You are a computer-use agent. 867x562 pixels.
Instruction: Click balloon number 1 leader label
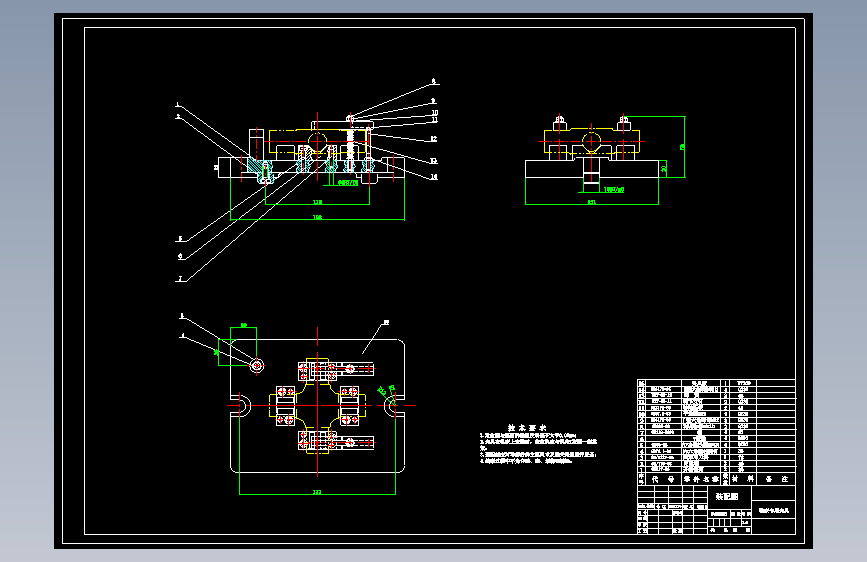(177, 105)
